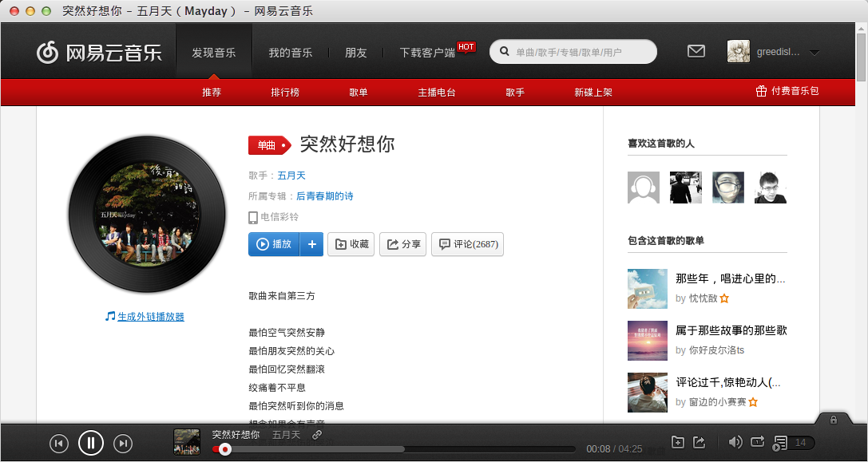The image size is (868, 462).
Task: Toggle the single-loop repeat mode icon
Action: tap(757, 441)
